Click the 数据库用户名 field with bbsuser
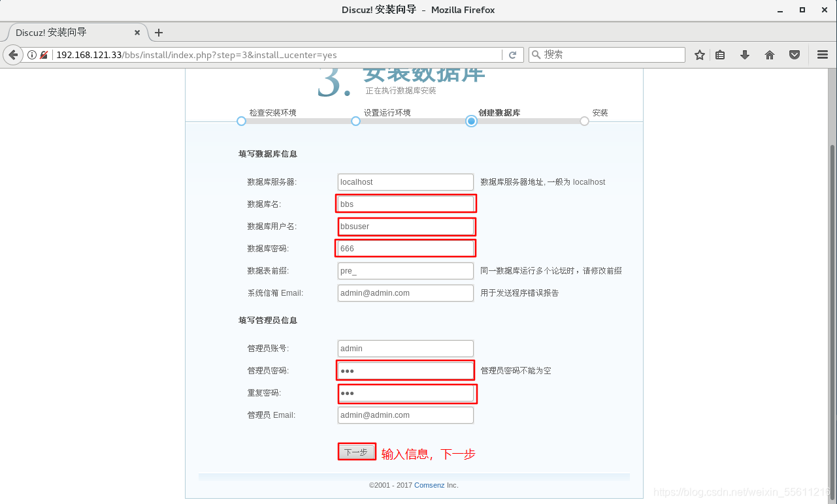837x504 pixels. pyautogui.click(x=406, y=227)
